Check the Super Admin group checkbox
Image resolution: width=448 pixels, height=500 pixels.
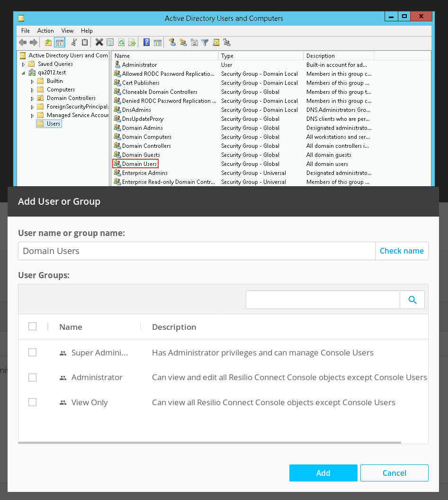[x=33, y=353]
